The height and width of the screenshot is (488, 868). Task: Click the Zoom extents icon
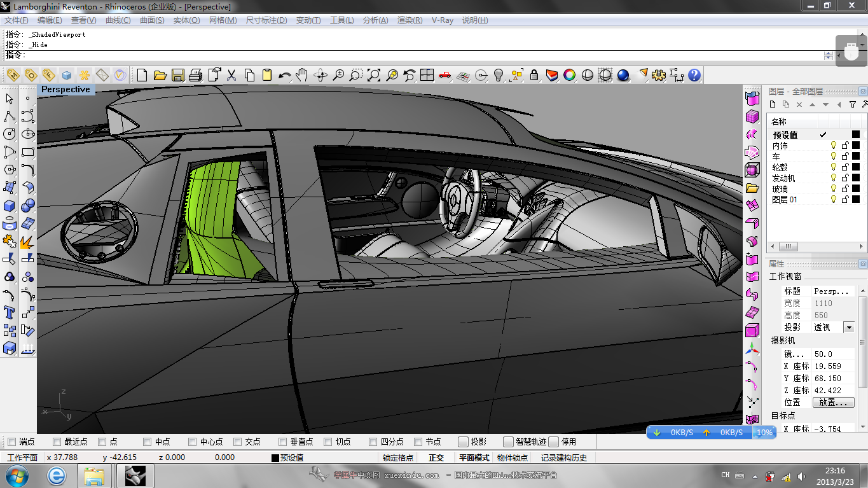click(x=374, y=75)
